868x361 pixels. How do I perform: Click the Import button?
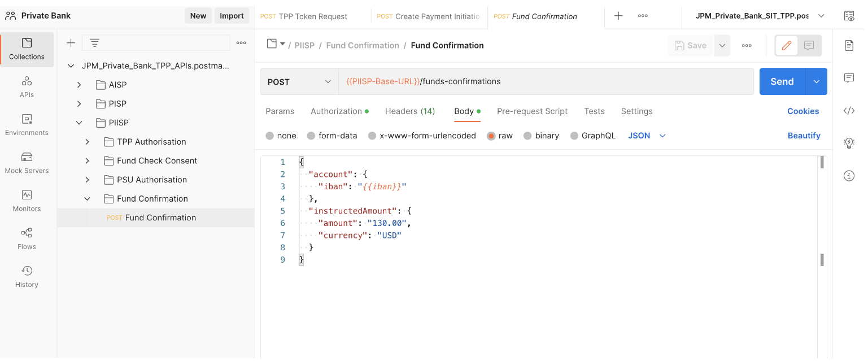click(x=232, y=16)
